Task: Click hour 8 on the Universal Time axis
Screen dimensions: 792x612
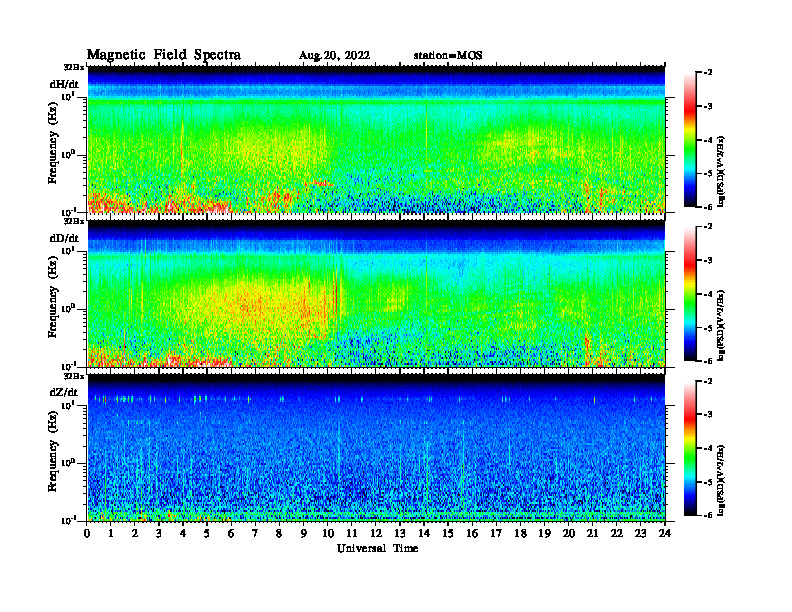Action: pyautogui.click(x=279, y=534)
